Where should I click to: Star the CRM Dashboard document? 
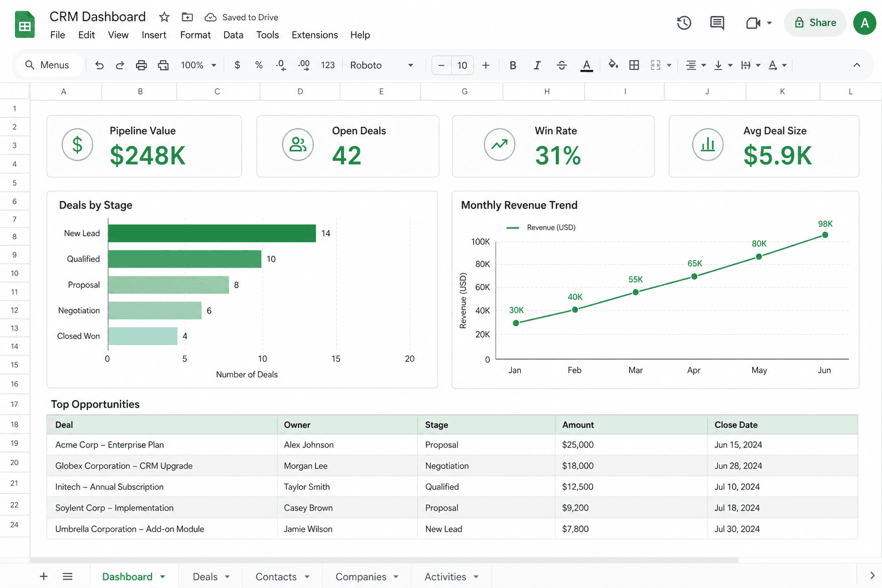[164, 17]
